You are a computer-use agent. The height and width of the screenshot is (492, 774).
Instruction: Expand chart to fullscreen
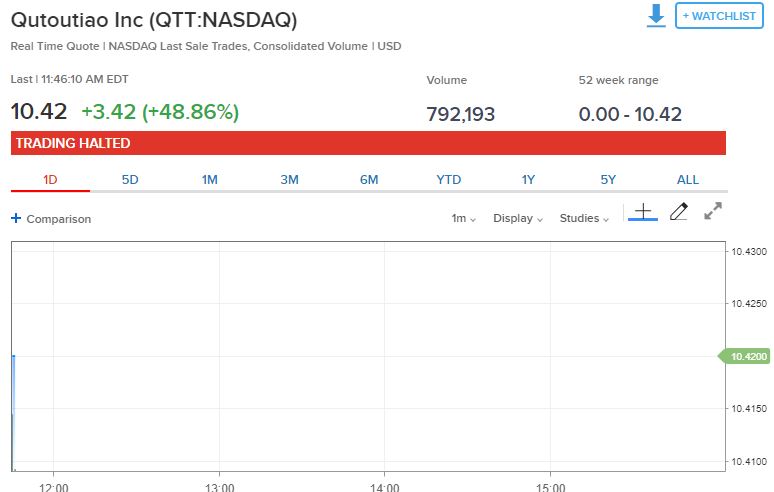[713, 212]
